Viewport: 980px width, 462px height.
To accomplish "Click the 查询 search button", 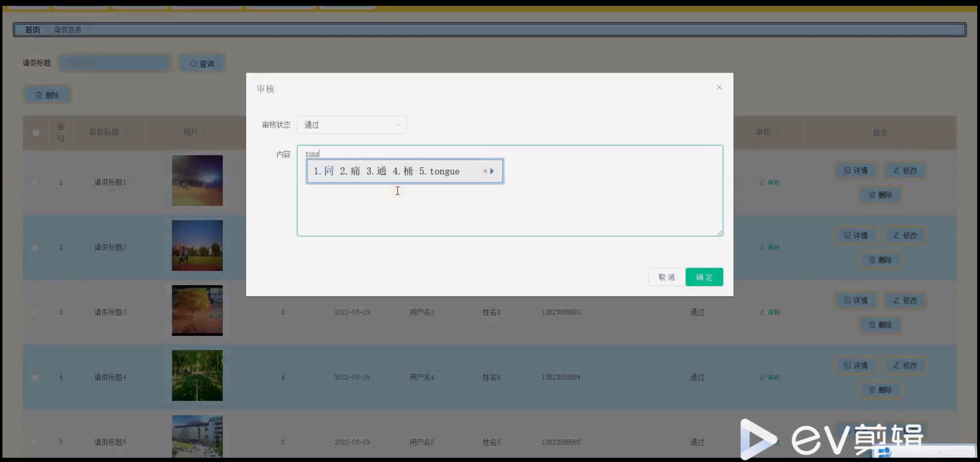I will 202,63.
